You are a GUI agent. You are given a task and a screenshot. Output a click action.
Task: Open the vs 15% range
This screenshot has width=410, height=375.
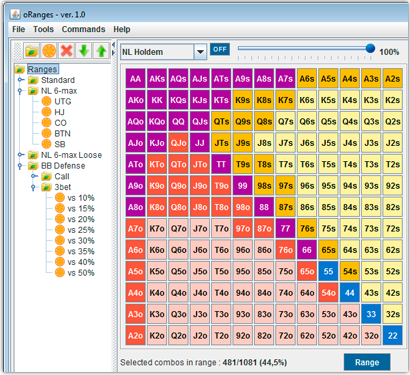75,208
